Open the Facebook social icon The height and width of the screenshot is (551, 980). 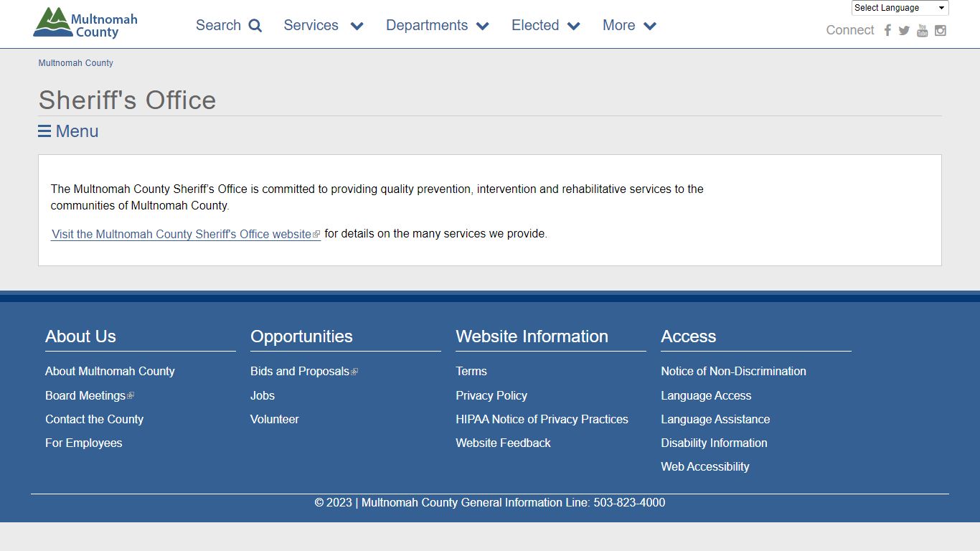coord(887,30)
